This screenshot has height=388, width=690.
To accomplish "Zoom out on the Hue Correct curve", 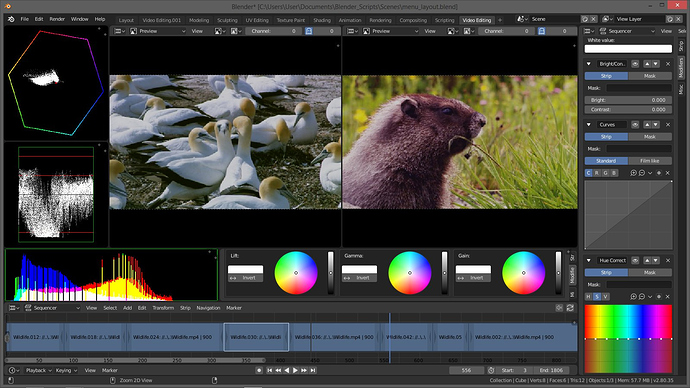I will tap(642, 296).
